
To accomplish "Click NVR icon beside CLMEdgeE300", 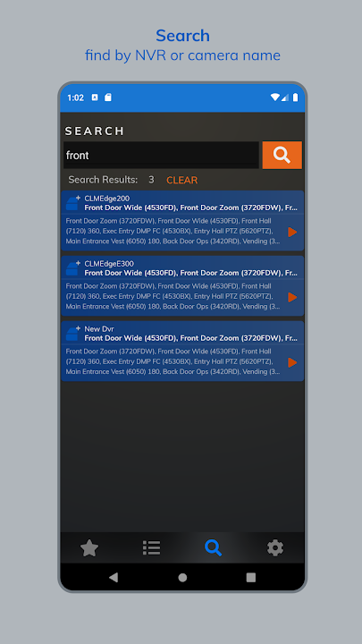I will click(73, 268).
